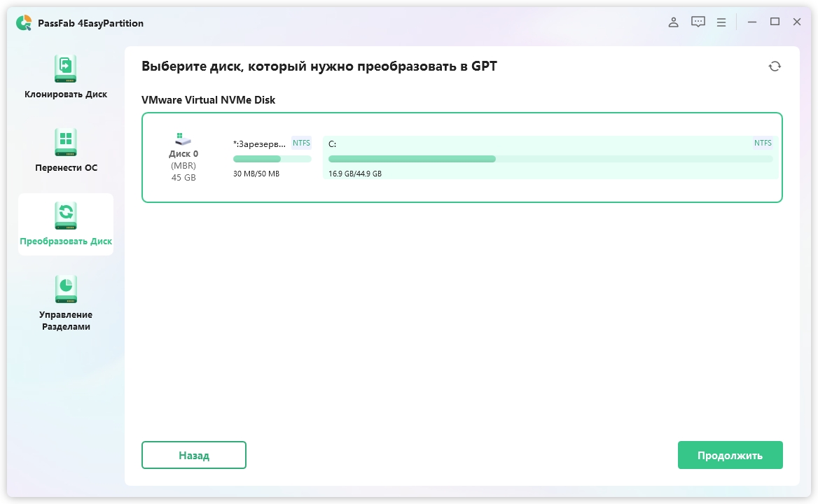Image resolution: width=818 pixels, height=504 pixels.
Task: Switch to Управление Разделами label
Action: [x=66, y=321]
